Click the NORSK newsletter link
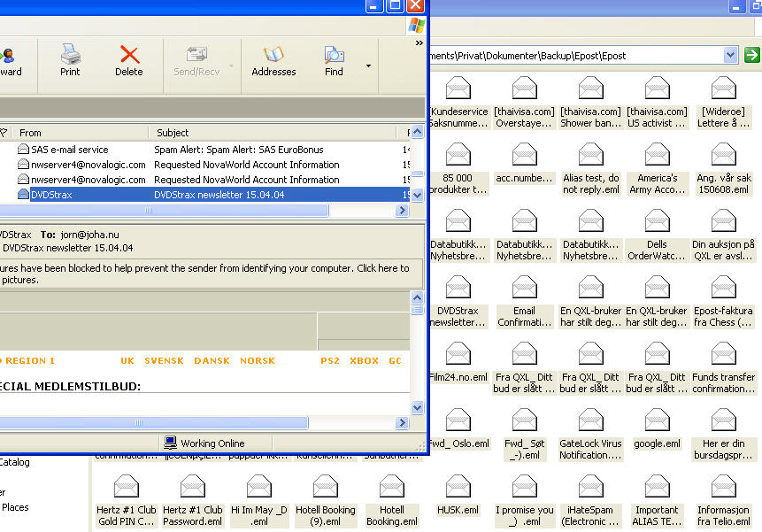This screenshot has width=762, height=532. tap(258, 361)
